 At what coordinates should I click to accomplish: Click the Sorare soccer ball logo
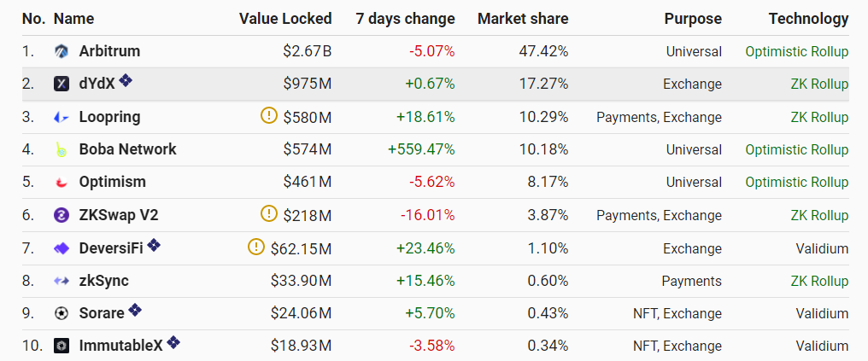pos(62,313)
